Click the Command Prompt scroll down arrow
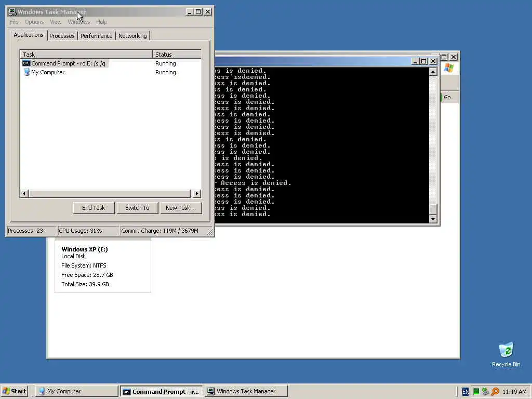The image size is (532, 399). click(x=433, y=219)
